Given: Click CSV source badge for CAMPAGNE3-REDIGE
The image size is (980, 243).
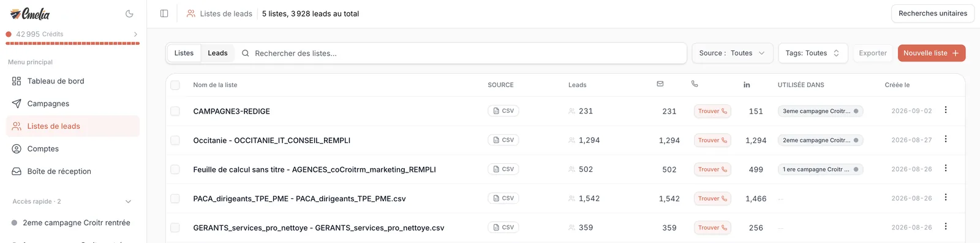Looking at the screenshot, I should click(503, 111).
